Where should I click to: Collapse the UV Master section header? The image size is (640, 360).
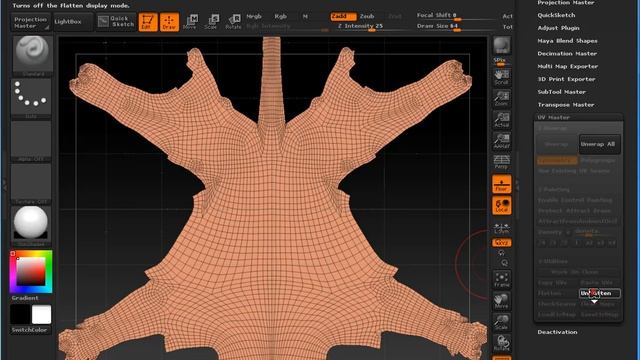point(553,118)
